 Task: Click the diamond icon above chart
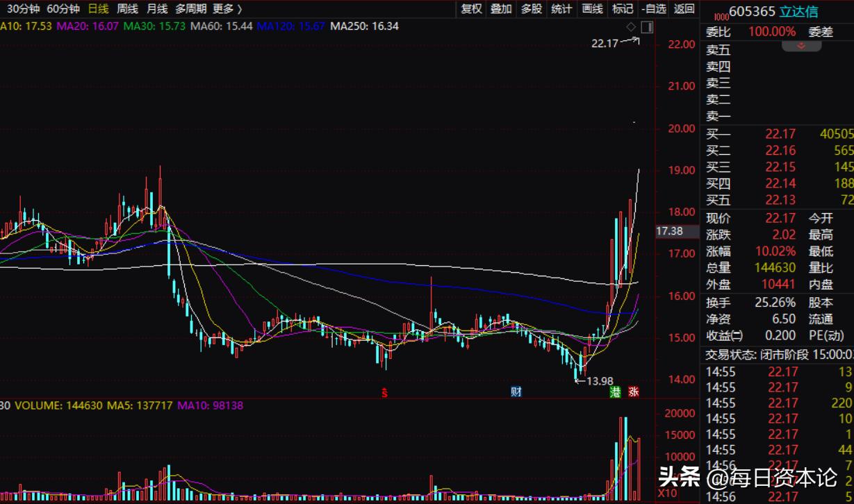631,27
